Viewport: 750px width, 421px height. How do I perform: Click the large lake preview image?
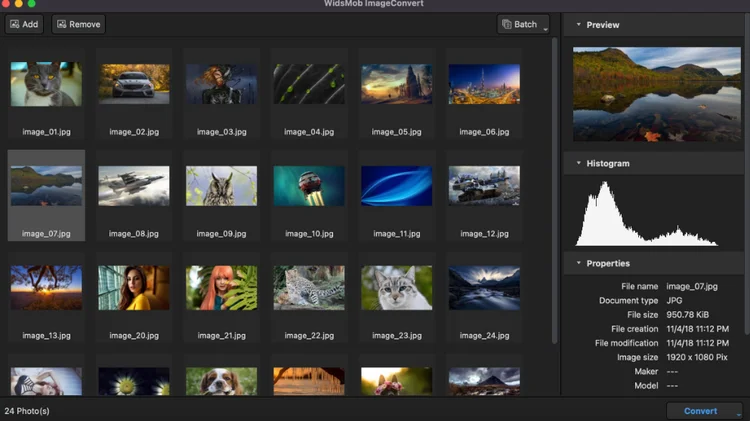pos(657,94)
